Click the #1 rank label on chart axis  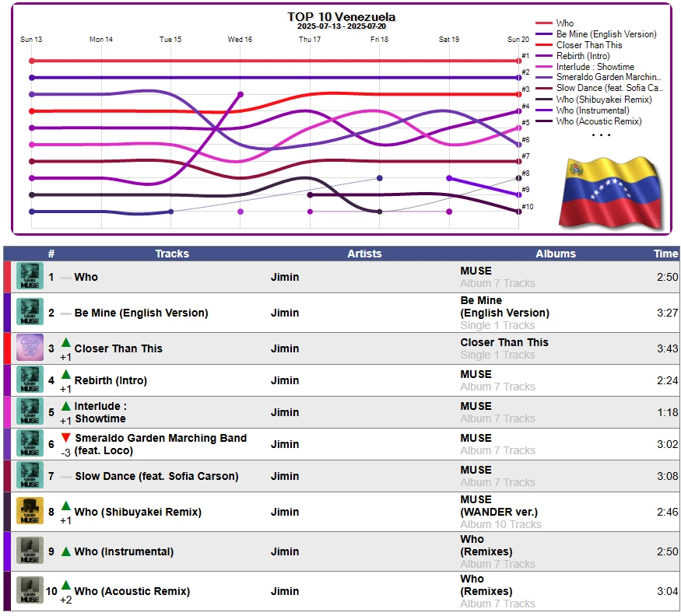[x=525, y=56]
